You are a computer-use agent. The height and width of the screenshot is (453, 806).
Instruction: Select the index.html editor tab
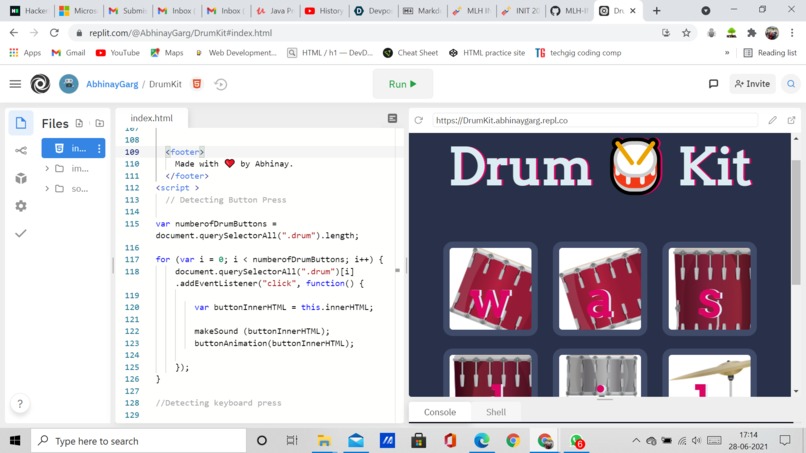152,118
